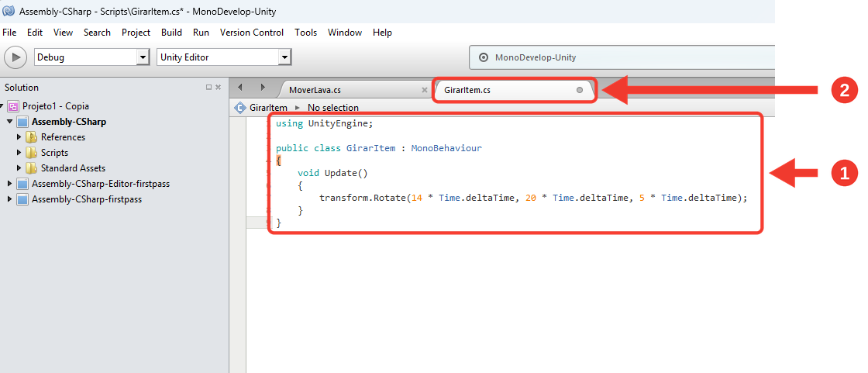Click the Assembly-CSharp-Editor-firstpass project icon
This screenshot has width=868, height=373.
pos(22,184)
